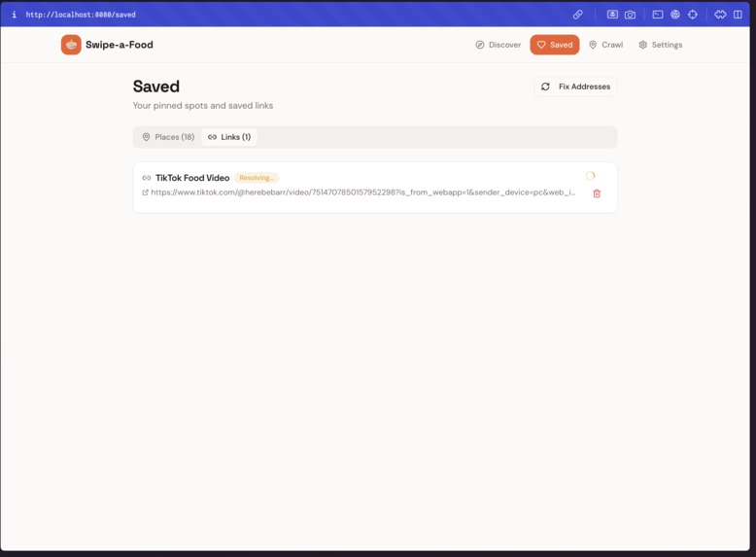Image resolution: width=756 pixels, height=557 pixels.
Task: Open the tiktok.com video URL link
Action: [363, 192]
